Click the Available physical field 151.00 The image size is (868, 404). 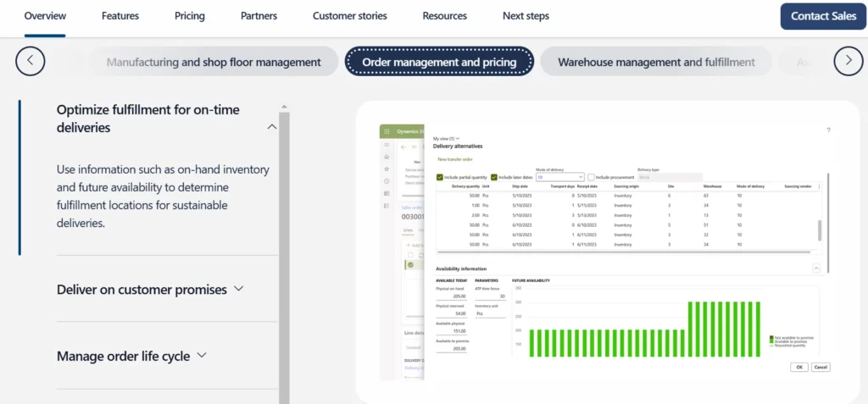[x=451, y=331]
